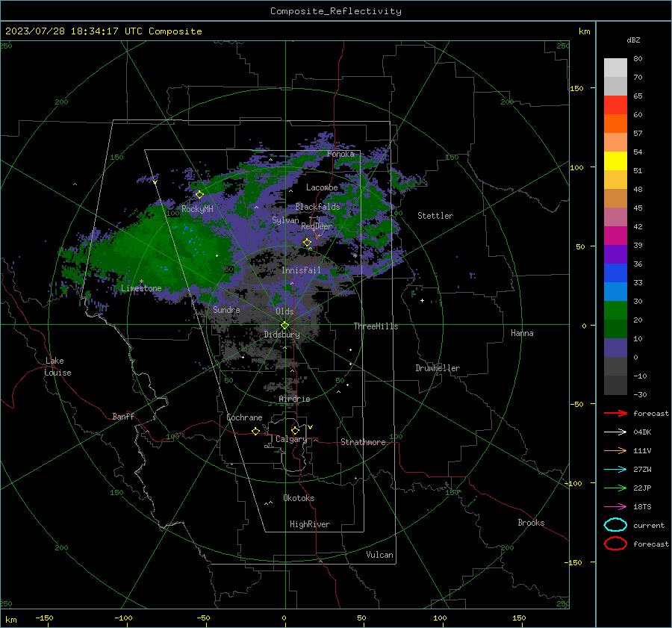672x628 pixels.
Task: Click the Hanna town label
Action: tap(522, 333)
